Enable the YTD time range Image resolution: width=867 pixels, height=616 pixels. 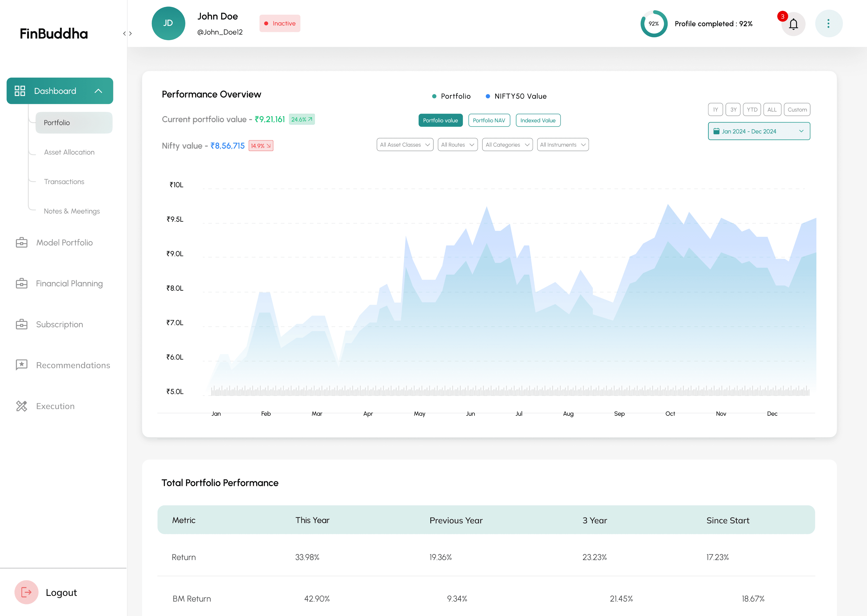(x=752, y=109)
